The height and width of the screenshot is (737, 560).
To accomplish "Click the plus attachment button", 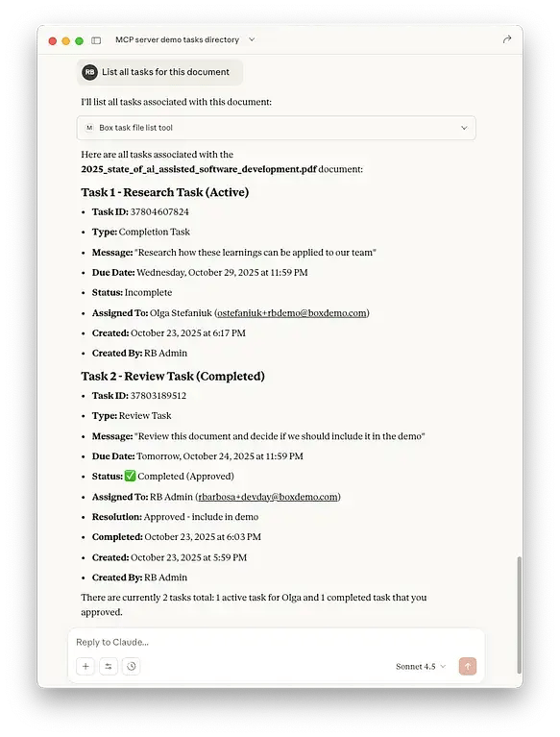I will click(x=85, y=666).
